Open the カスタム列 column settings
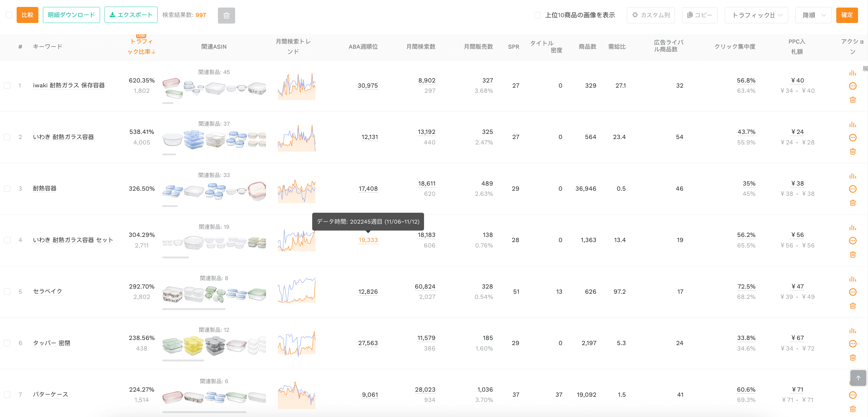 click(650, 15)
